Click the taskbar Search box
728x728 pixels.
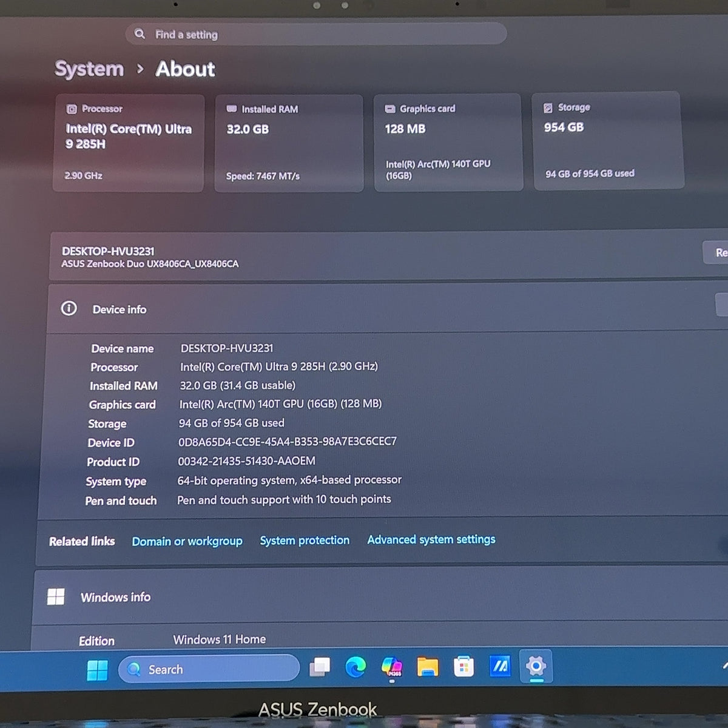(209, 669)
